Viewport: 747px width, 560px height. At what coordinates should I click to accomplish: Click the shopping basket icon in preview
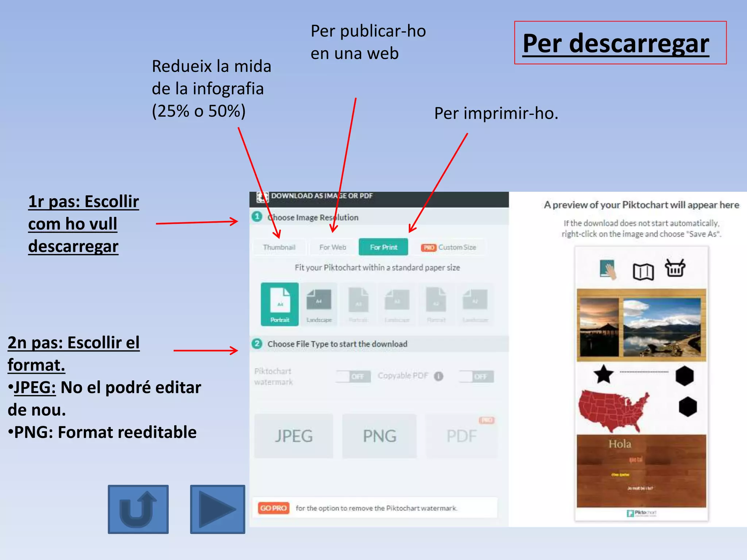pos(675,268)
